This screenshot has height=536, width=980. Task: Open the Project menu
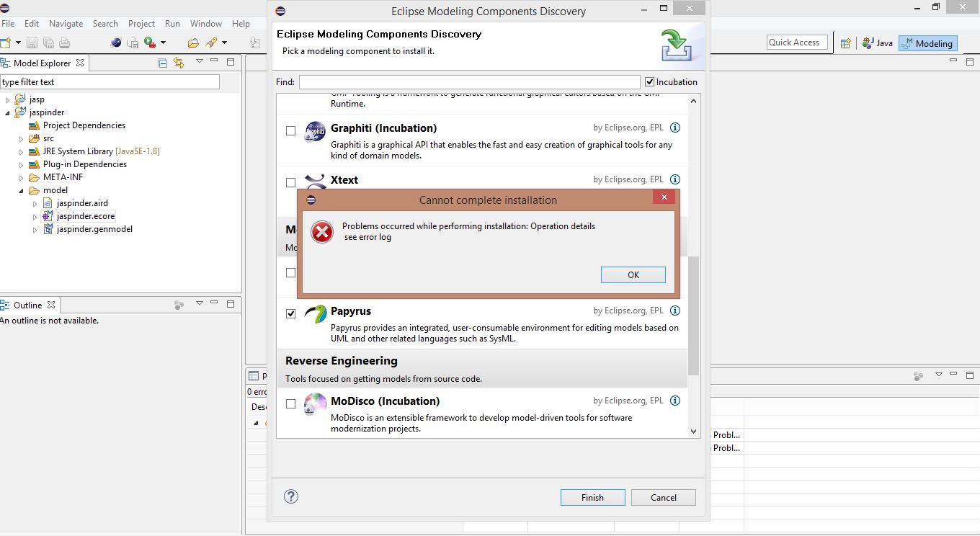click(141, 23)
